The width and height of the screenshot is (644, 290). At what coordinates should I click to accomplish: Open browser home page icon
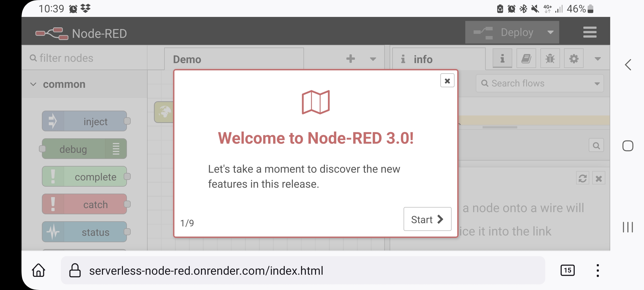pos(39,270)
